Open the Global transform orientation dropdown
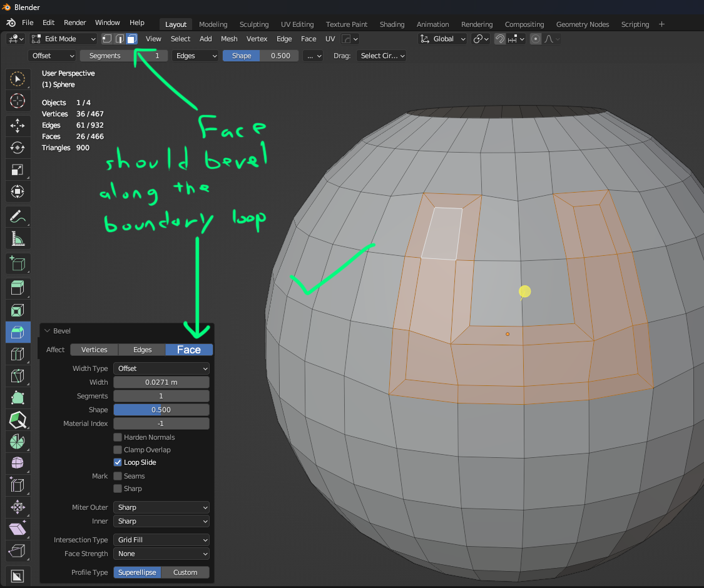The height and width of the screenshot is (588, 704). [442, 39]
